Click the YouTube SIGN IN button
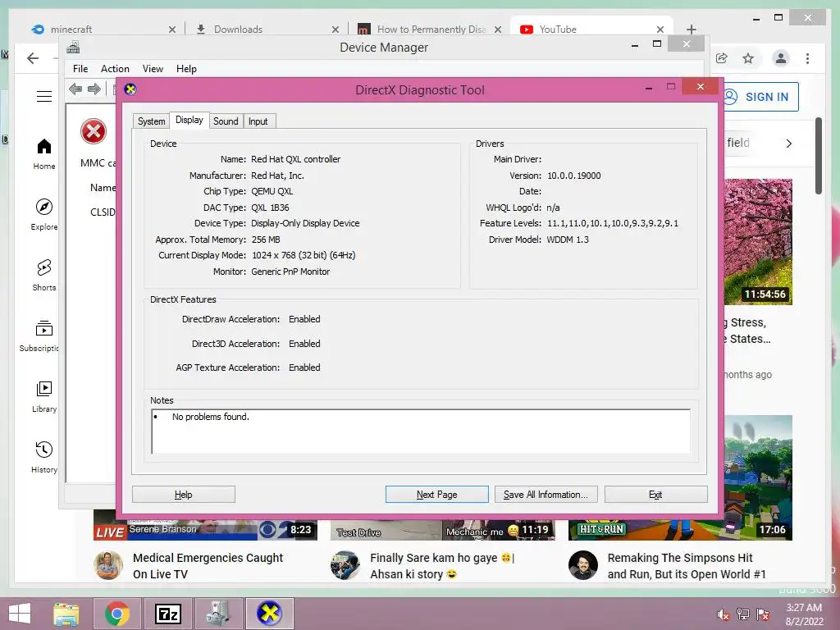The height and width of the screenshot is (630, 840). pyautogui.click(x=760, y=97)
